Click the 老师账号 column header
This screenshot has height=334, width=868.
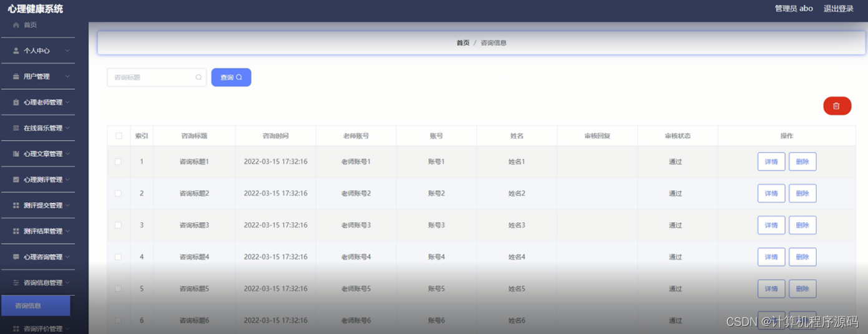coord(356,135)
